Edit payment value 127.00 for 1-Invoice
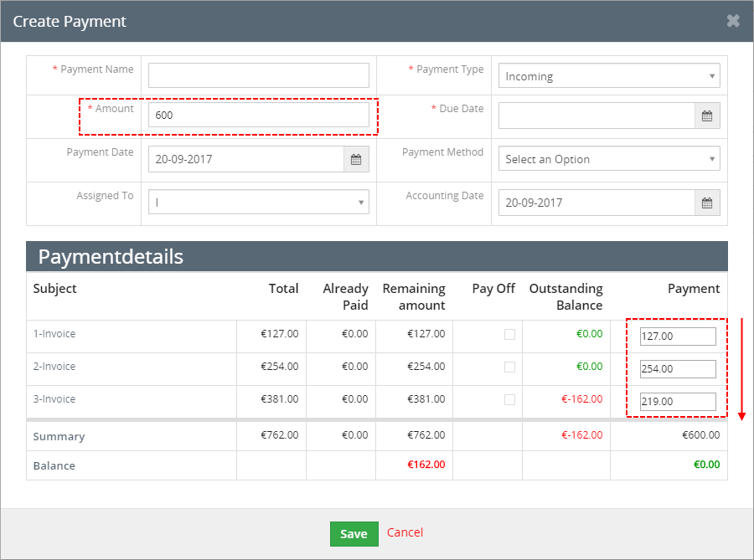The width and height of the screenshot is (754, 560). point(678,337)
